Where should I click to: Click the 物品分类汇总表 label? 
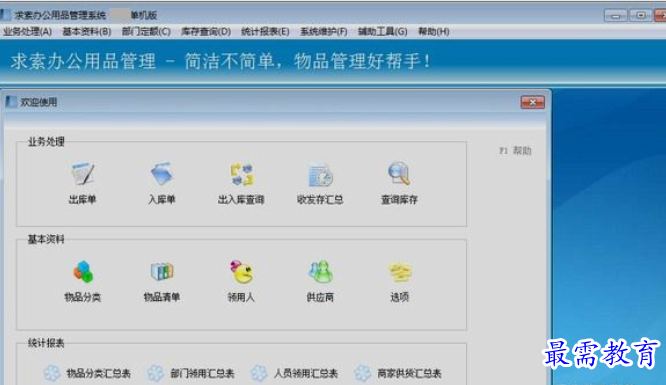[x=99, y=374]
